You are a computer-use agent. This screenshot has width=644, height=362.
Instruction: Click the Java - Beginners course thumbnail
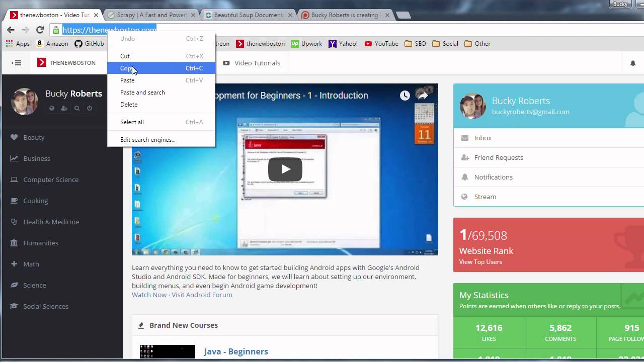[168, 352]
